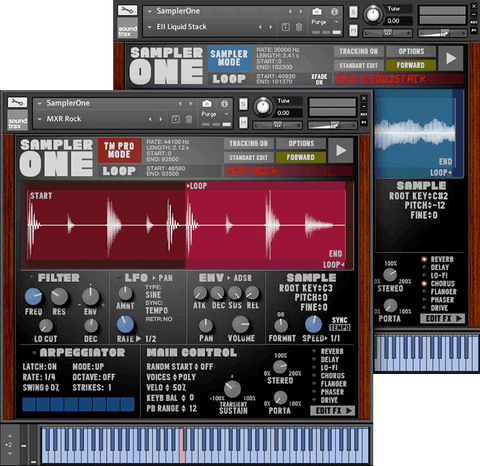
Task: Click the LFO RATE knob
Action: point(125,325)
